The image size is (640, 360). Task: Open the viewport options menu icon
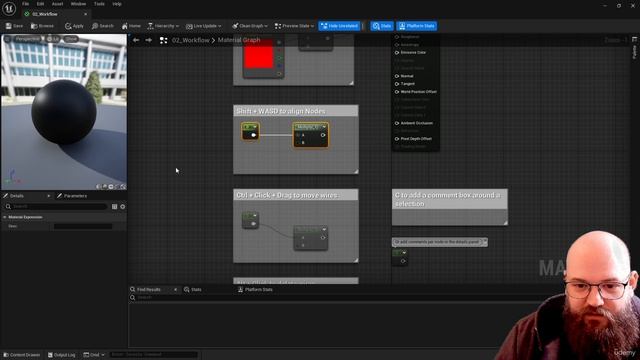tap(7, 39)
